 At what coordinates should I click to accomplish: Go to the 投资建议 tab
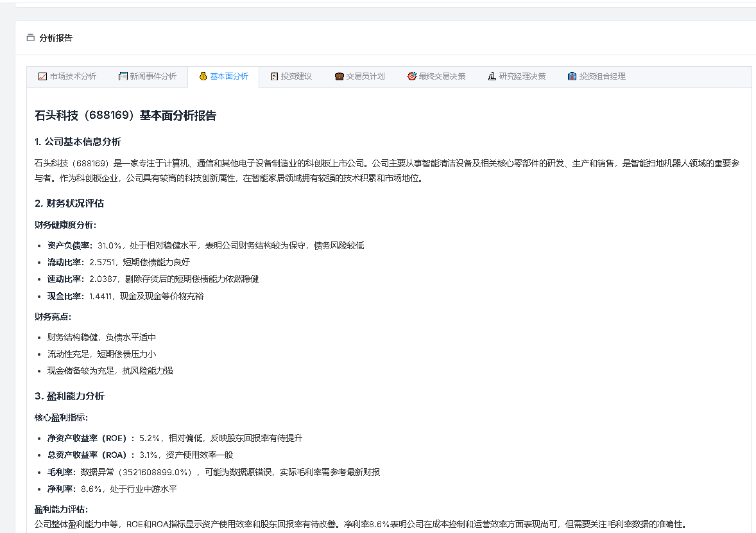pos(291,76)
